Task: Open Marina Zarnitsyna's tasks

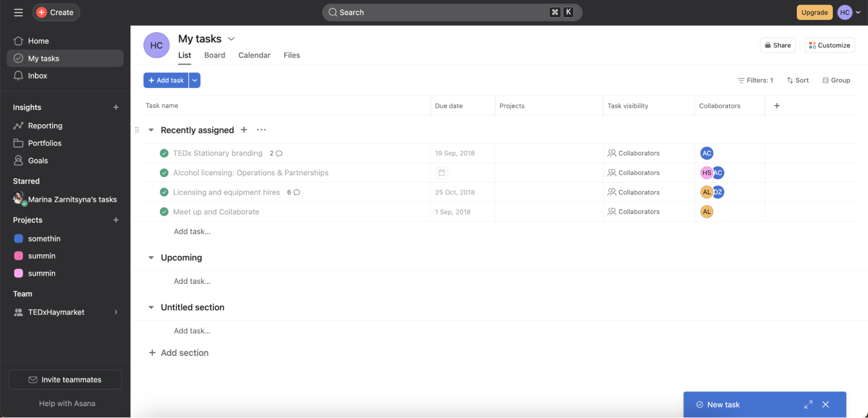Action: pos(65,199)
